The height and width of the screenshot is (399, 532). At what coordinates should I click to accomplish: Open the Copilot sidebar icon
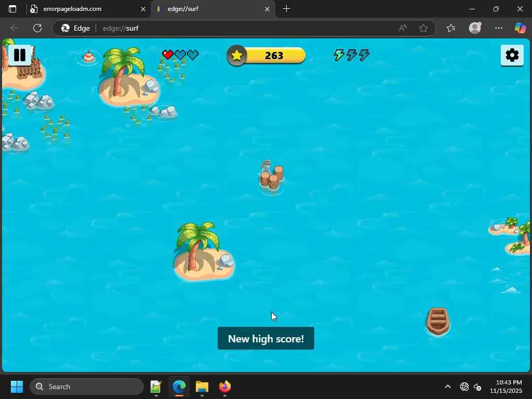pos(520,28)
